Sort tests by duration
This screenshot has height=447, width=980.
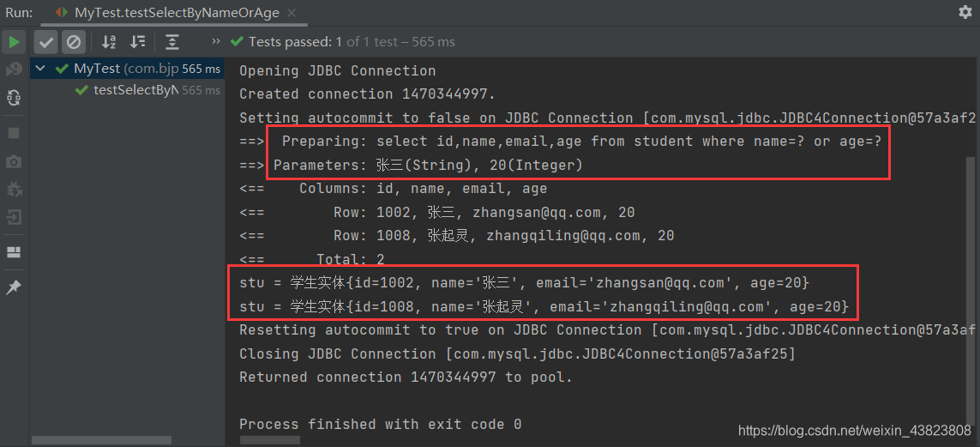pos(137,42)
